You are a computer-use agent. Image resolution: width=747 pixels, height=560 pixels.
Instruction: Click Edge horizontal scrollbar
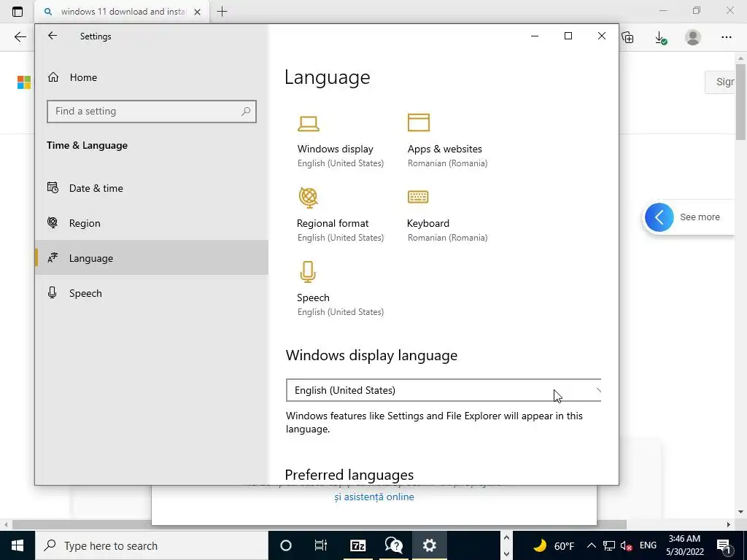click(320, 524)
